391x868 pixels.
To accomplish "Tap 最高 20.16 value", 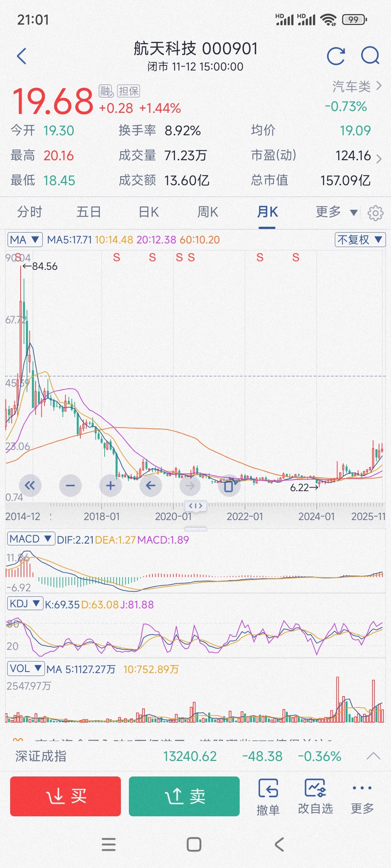I will pos(59,156).
